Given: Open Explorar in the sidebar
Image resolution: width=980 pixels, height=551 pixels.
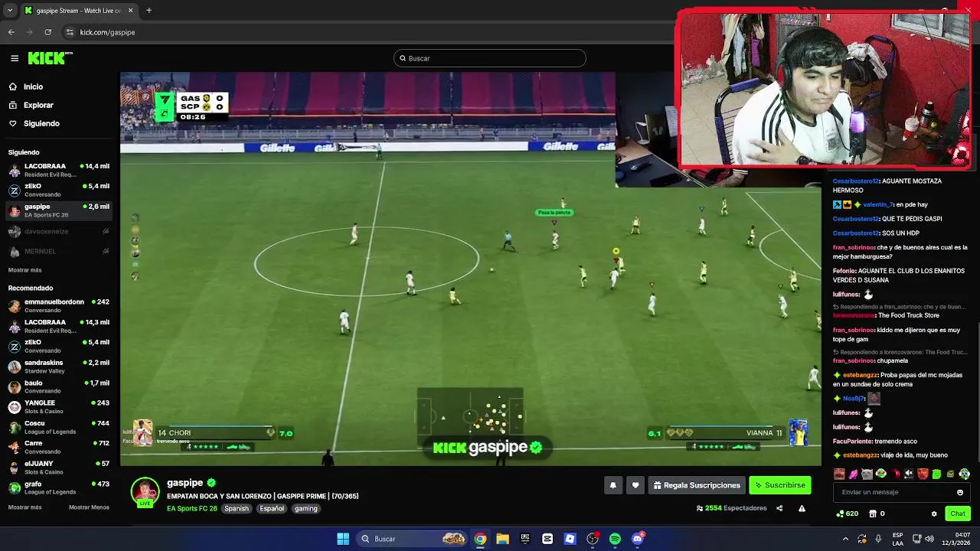Looking at the screenshot, I should point(38,105).
